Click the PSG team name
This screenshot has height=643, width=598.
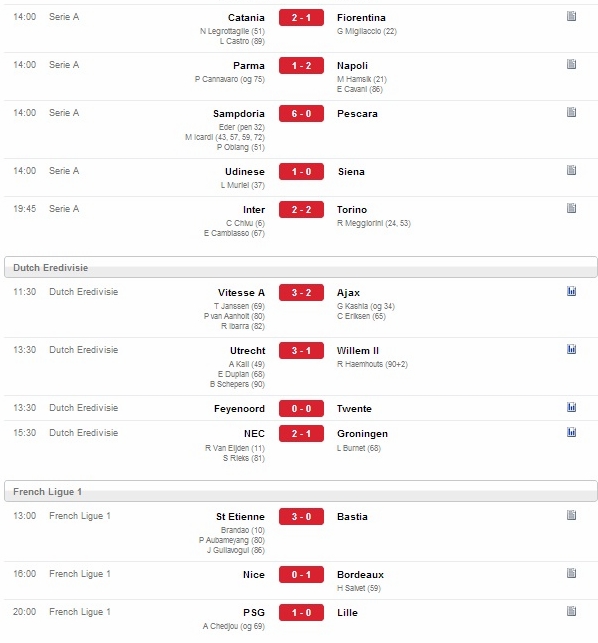(x=254, y=613)
